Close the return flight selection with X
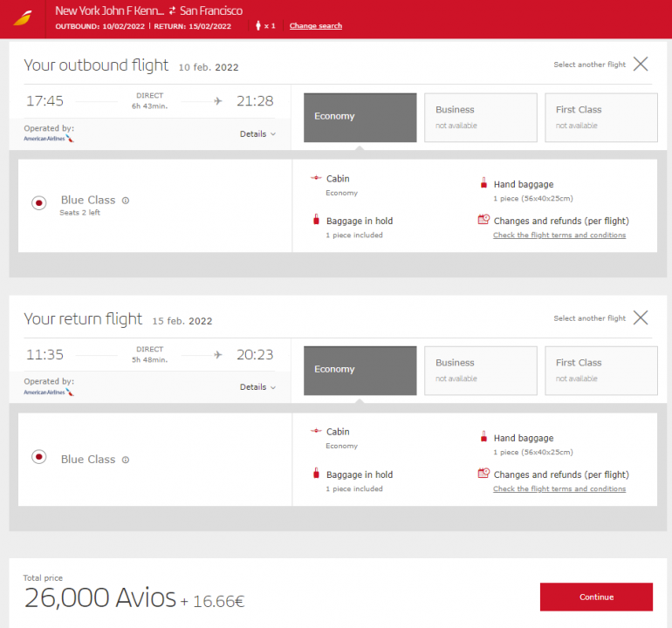Screen dimensions: 672x628 click(x=641, y=317)
